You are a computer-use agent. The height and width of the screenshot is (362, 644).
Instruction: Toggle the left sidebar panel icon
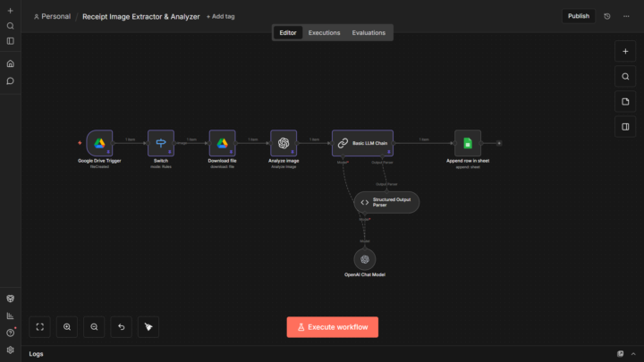click(10, 41)
